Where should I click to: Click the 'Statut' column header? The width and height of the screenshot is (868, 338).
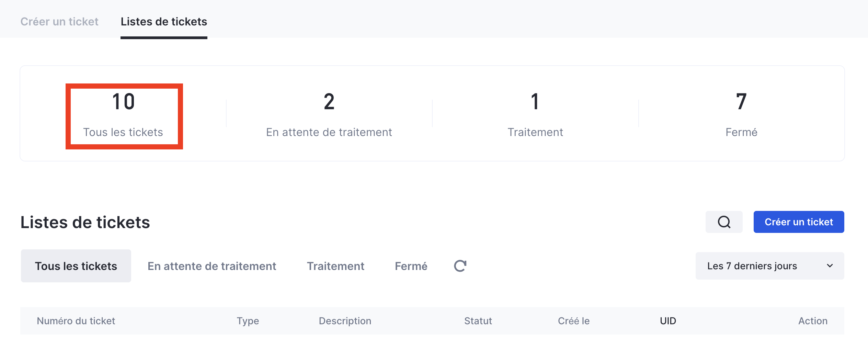(x=478, y=321)
